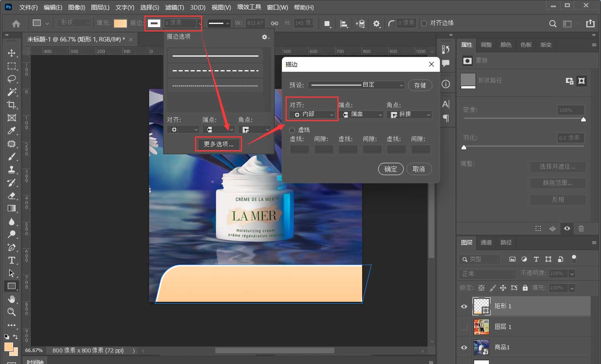Click the fill color swatch
The height and width of the screenshot is (364, 601).
tap(120, 23)
